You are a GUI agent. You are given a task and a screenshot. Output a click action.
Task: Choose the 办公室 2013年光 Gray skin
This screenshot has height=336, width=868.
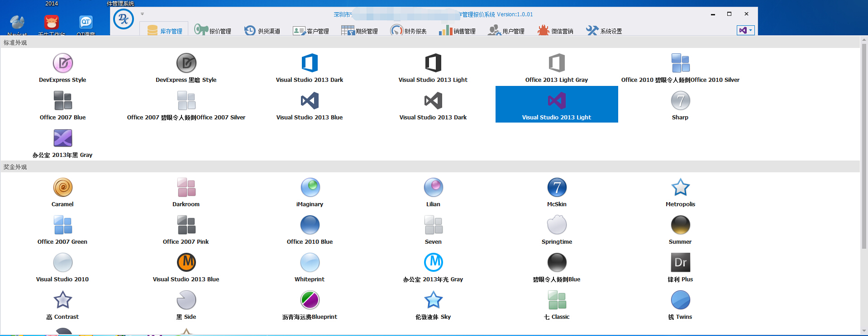(x=433, y=267)
